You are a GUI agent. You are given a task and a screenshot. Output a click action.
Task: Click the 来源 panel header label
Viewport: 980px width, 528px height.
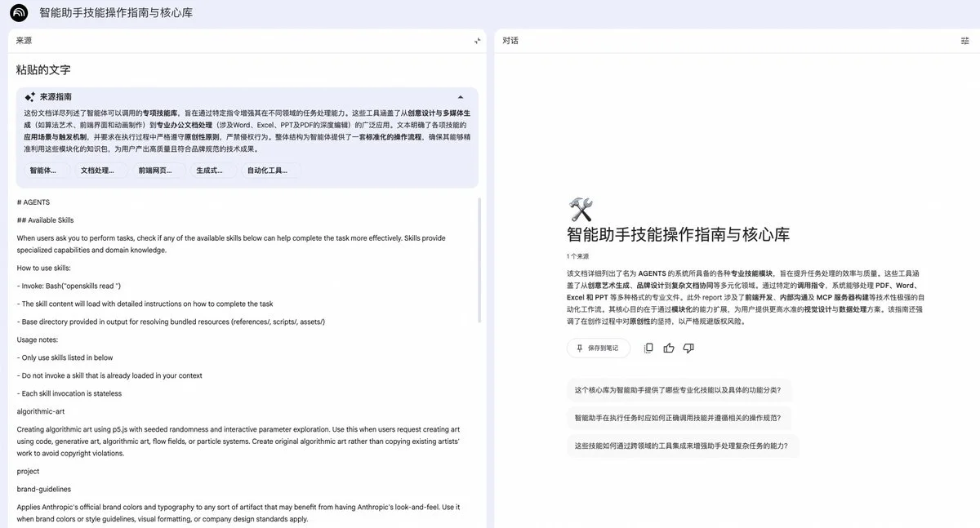click(x=24, y=41)
